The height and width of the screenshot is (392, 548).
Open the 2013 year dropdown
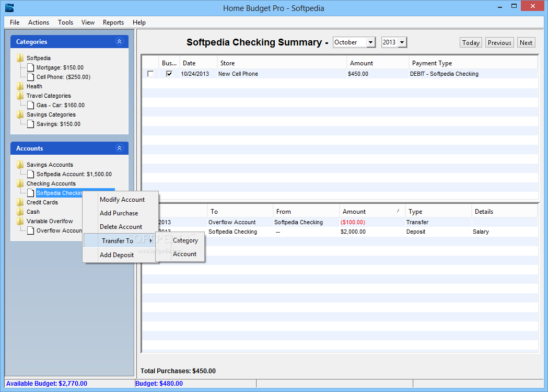click(x=402, y=42)
